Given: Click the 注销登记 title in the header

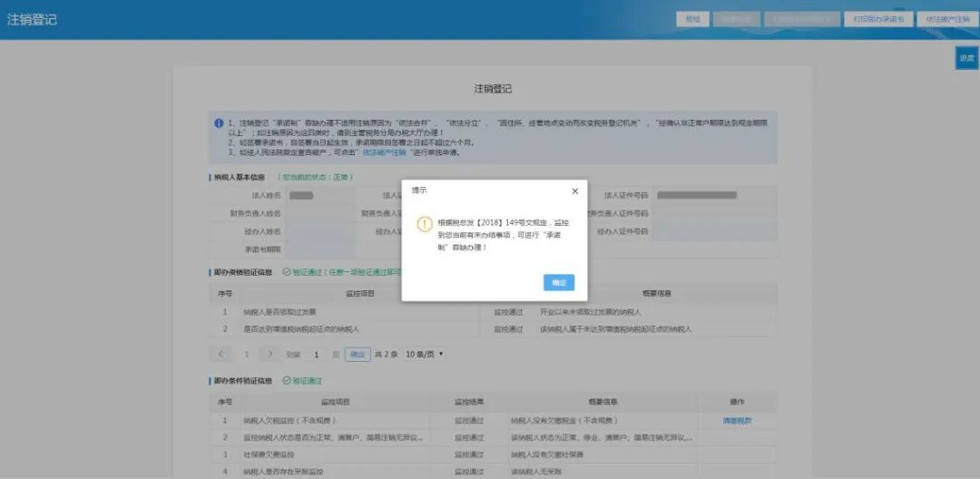Looking at the screenshot, I should point(32,19).
